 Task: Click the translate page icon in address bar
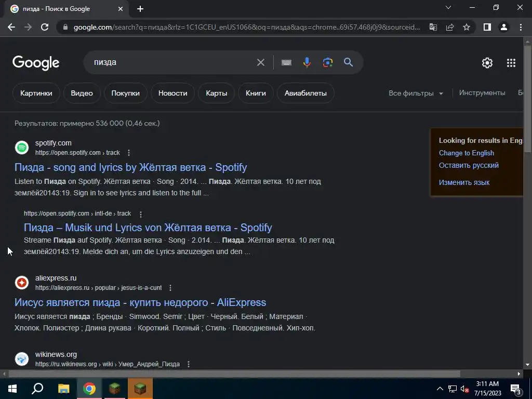click(x=433, y=27)
